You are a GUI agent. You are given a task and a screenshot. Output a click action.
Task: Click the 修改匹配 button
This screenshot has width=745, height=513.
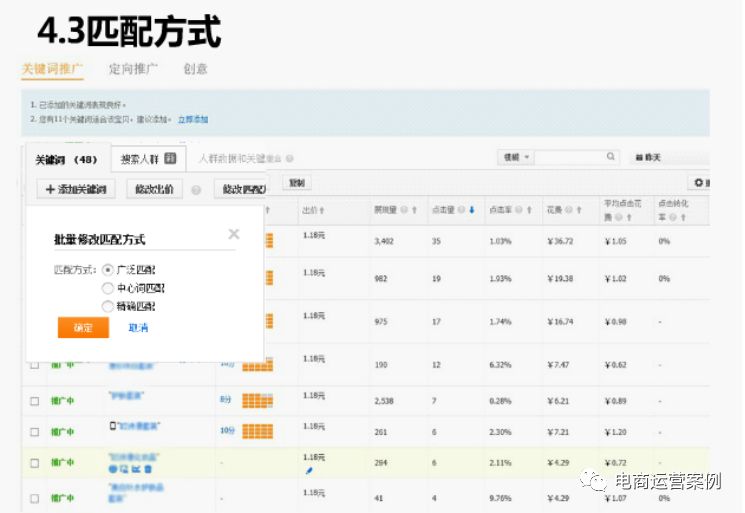point(242,189)
